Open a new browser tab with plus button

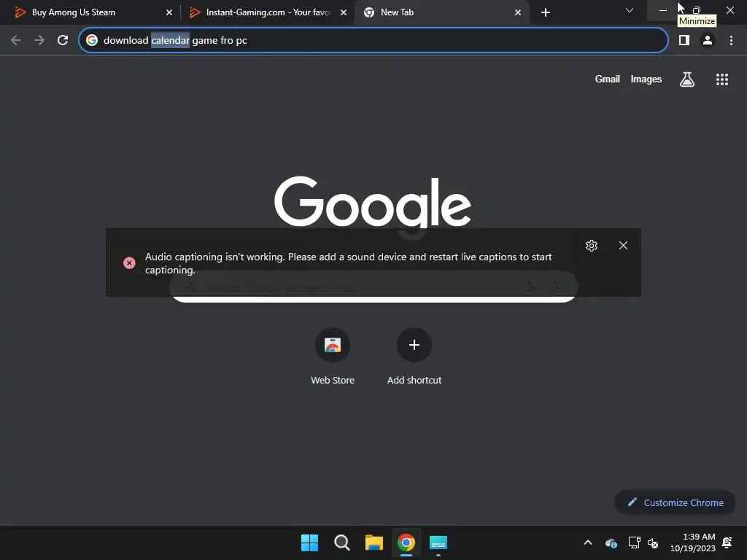click(x=546, y=12)
